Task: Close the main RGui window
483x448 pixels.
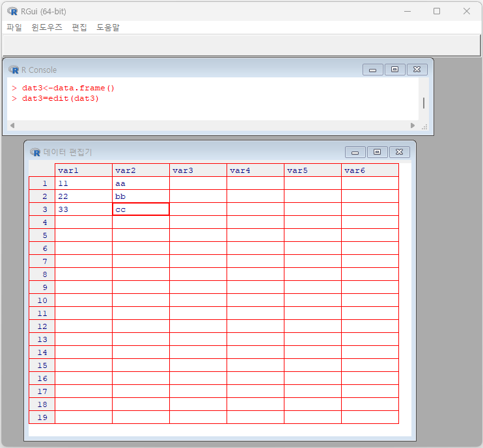Action: coord(467,12)
